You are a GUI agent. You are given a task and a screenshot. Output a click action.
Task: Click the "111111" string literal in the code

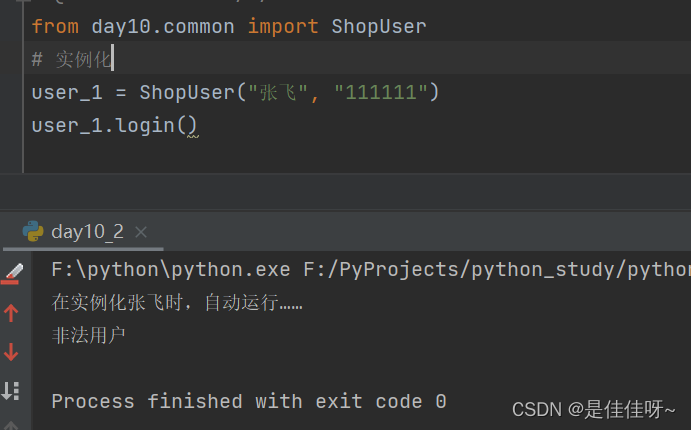coord(381,93)
